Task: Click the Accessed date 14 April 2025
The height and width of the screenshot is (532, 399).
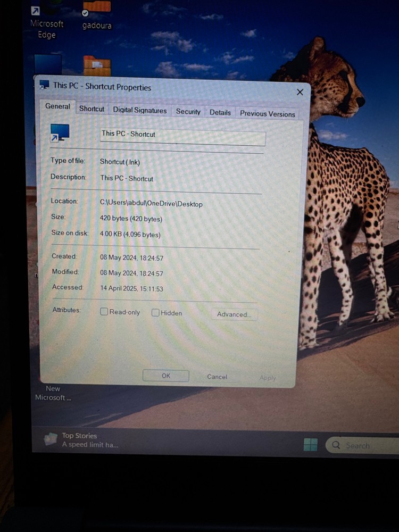Action: (x=131, y=288)
